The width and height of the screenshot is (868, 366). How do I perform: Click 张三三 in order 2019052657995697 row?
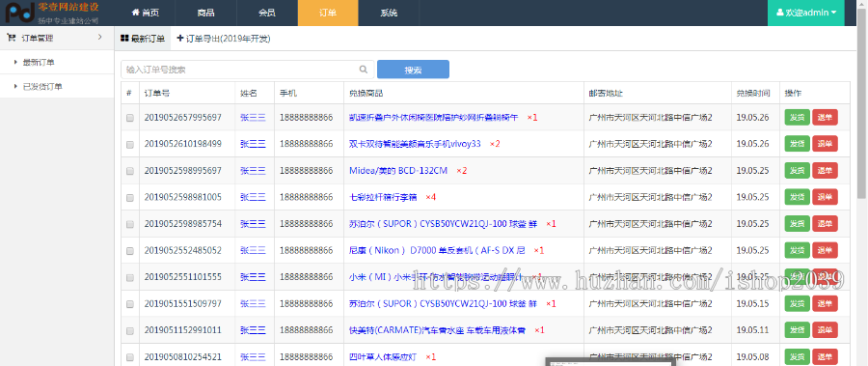tap(253, 117)
